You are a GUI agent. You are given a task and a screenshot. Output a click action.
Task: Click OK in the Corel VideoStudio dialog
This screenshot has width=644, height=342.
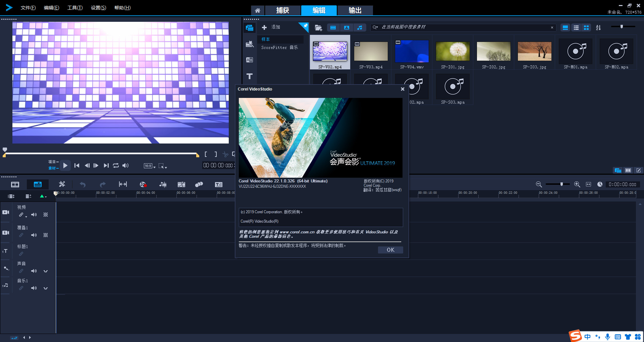coord(390,250)
